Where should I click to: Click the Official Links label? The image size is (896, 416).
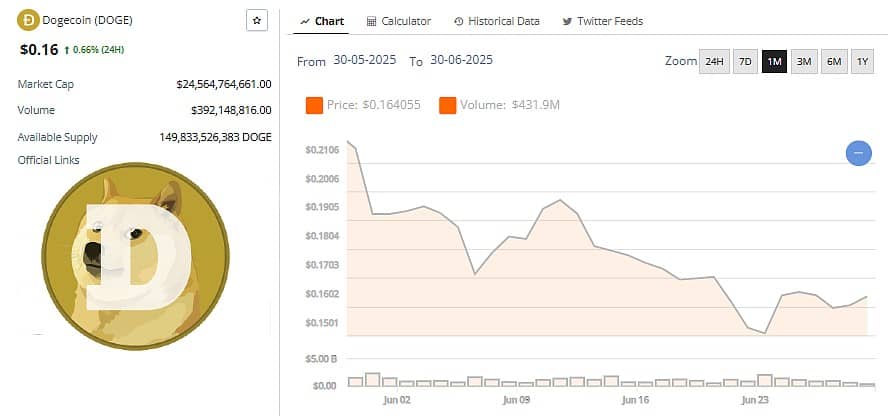click(x=49, y=160)
